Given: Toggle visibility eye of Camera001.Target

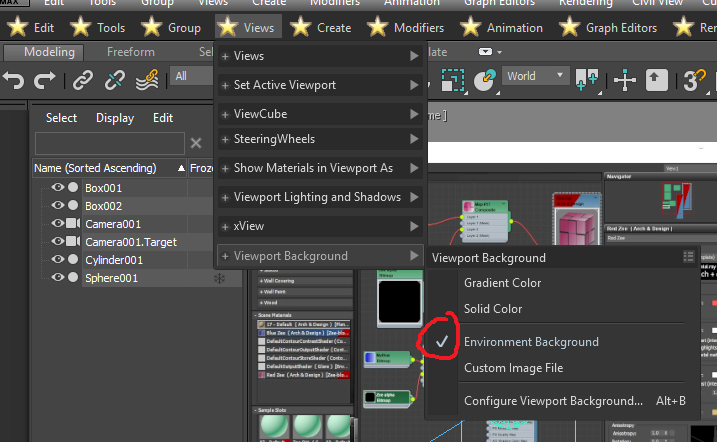Looking at the screenshot, I should click(58, 241).
